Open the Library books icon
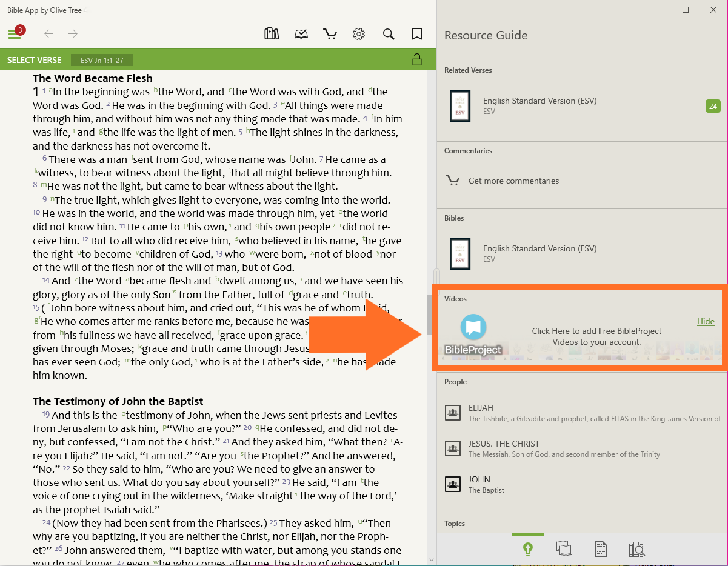The height and width of the screenshot is (566, 728). pos(272,34)
